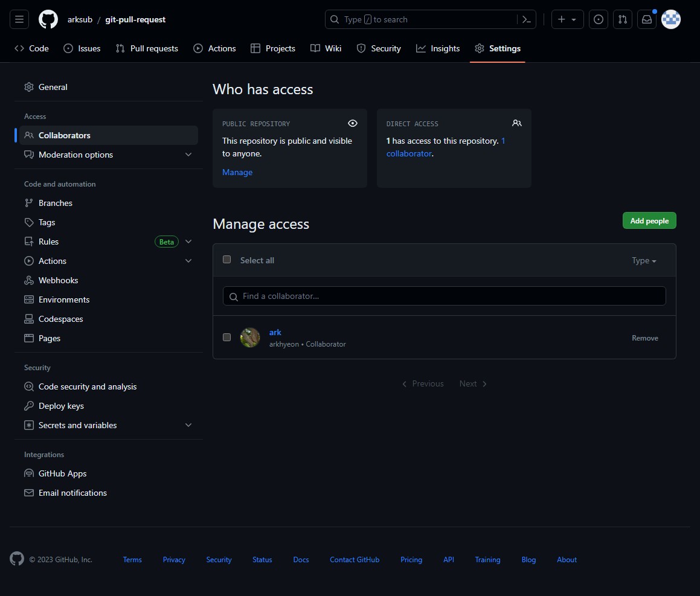Open the Status footer link

pyautogui.click(x=262, y=559)
